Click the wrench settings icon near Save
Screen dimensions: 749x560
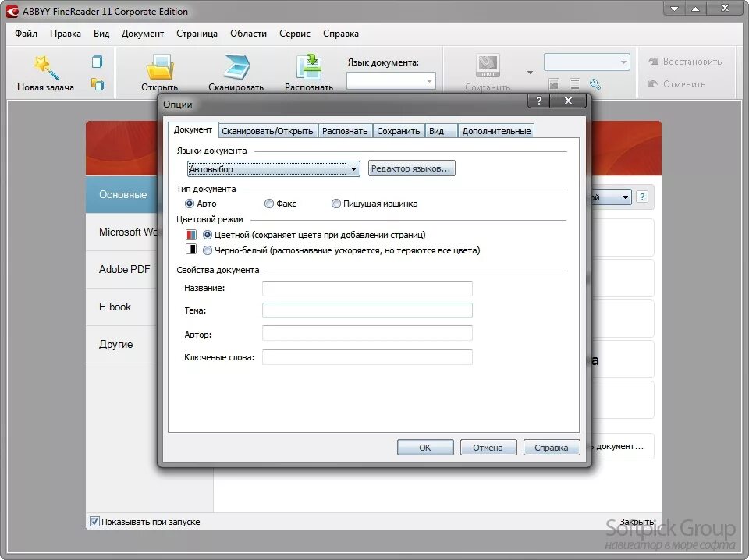(595, 84)
